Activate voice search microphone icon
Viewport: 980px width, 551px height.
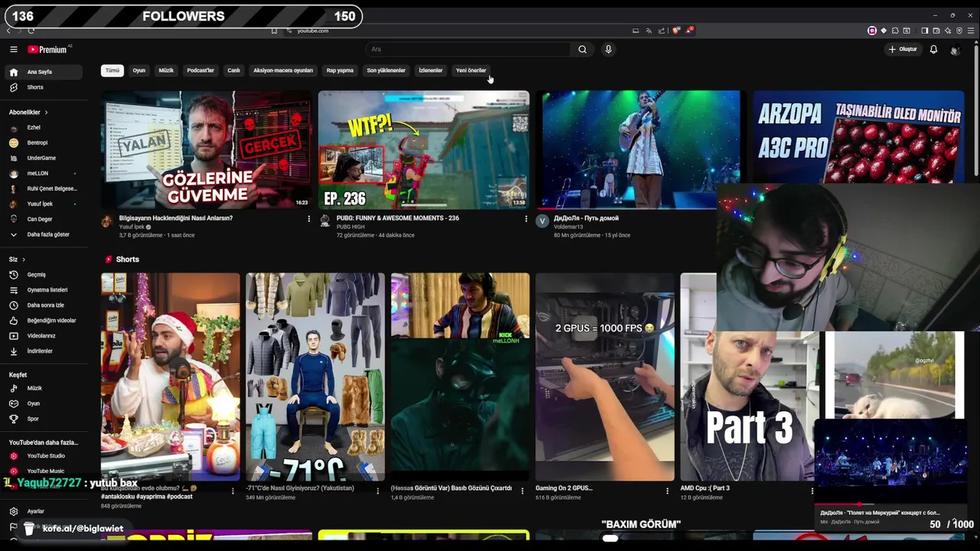coord(608,49)
